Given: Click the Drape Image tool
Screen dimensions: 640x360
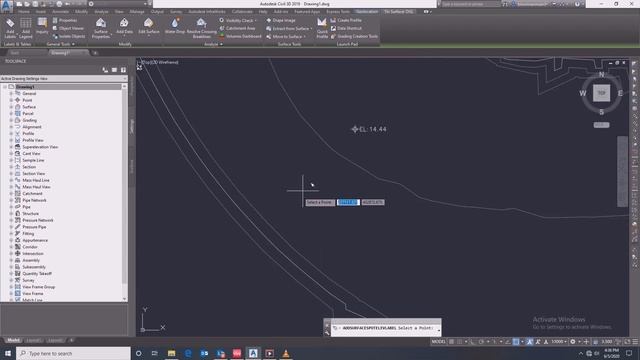Looking at the screenshot, I should (x=281, y=20).
